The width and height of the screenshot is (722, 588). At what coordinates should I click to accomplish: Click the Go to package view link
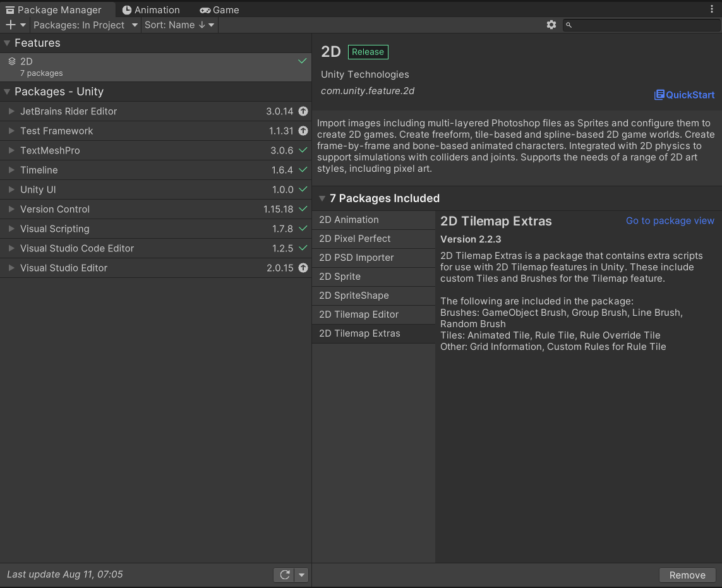point(670,220)
